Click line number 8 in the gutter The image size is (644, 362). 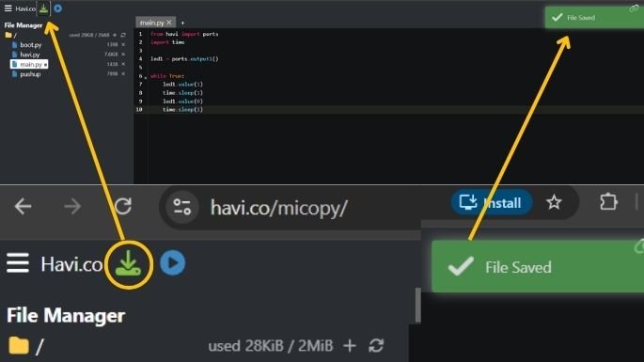click(140, 93)
